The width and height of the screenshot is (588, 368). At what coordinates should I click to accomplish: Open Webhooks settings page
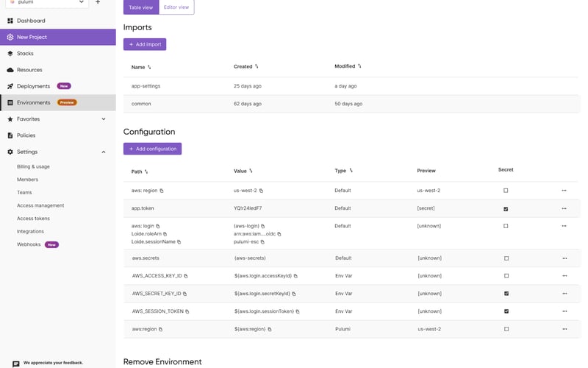29,244
